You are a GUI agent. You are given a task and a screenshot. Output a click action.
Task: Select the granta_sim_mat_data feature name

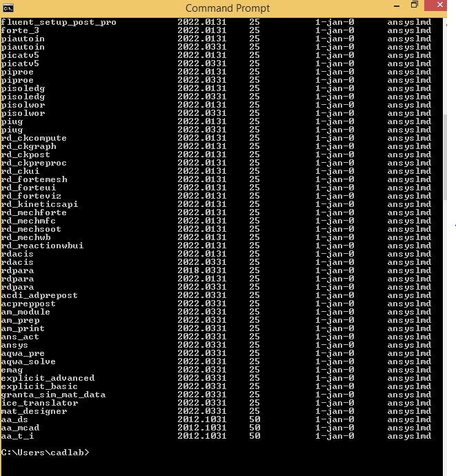[x=53, y=395]
